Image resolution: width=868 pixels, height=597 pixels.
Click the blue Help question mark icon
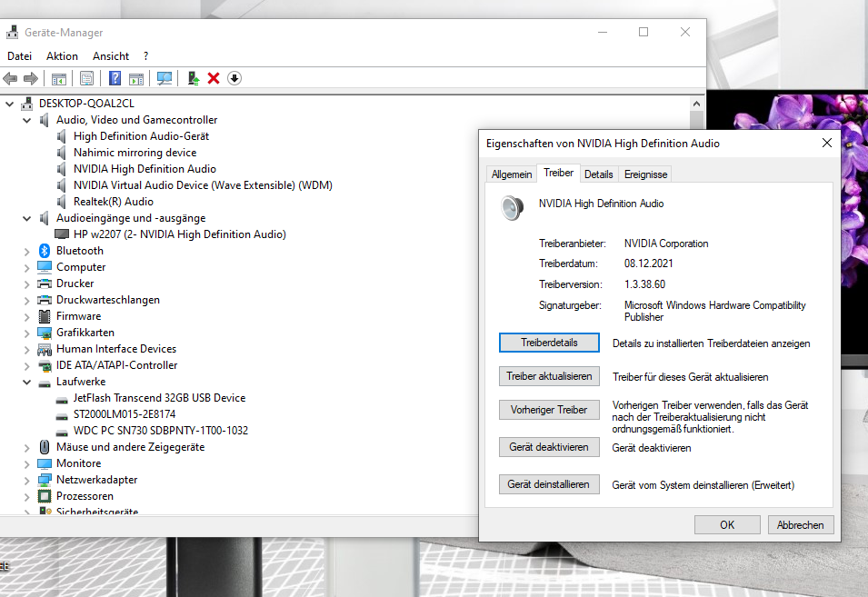pyautogui.click(x=115, y=78)
